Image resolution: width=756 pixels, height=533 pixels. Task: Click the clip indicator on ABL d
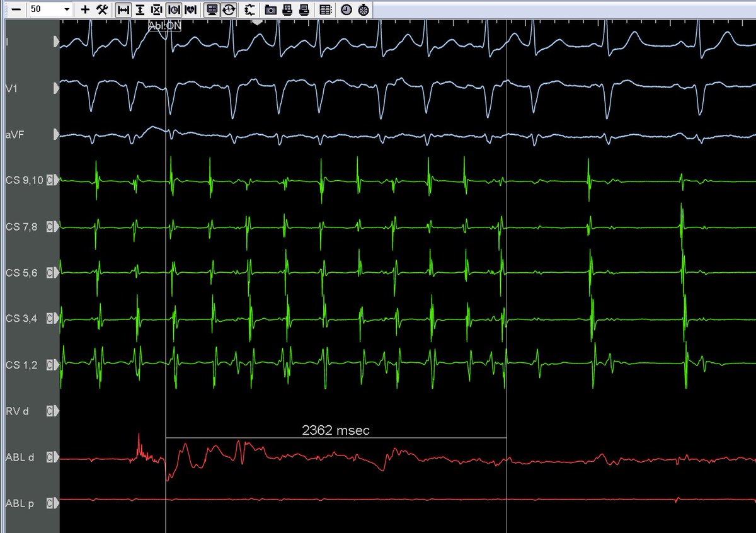point(49,457)
